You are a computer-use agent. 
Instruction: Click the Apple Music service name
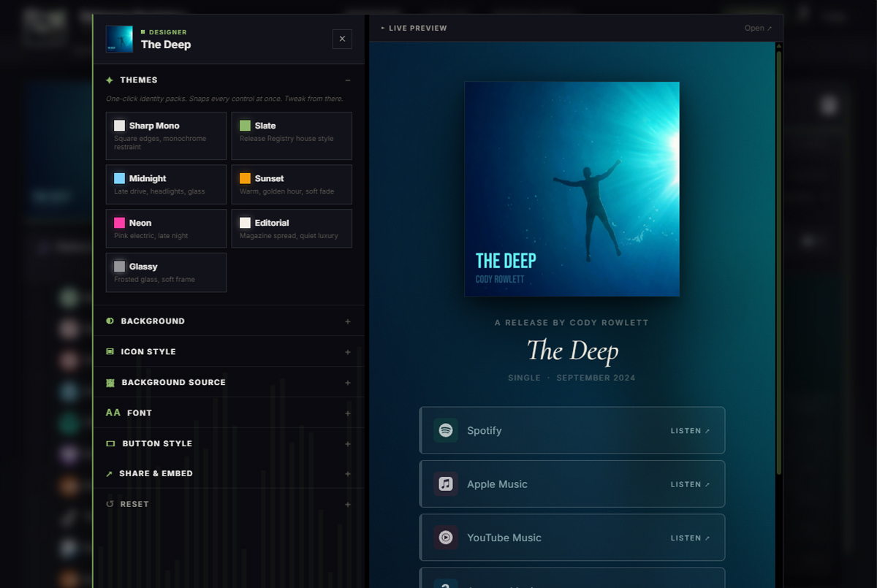497,484
